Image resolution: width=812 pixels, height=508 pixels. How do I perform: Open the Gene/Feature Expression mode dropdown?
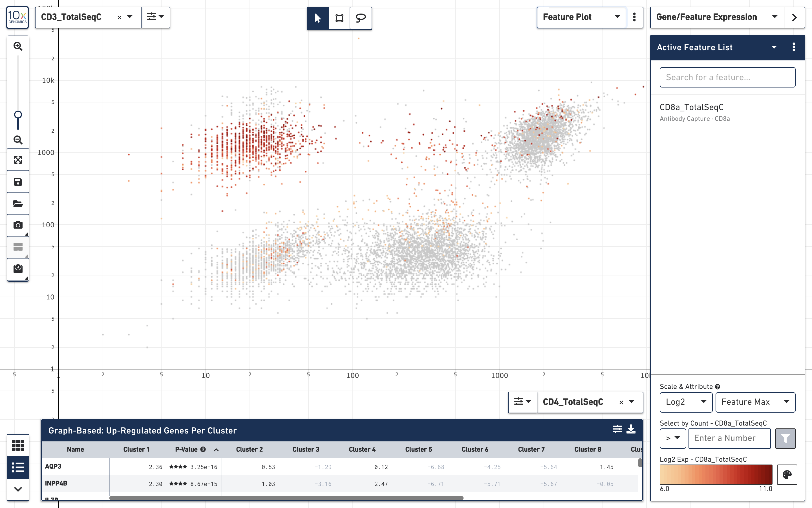coord(717,17)
